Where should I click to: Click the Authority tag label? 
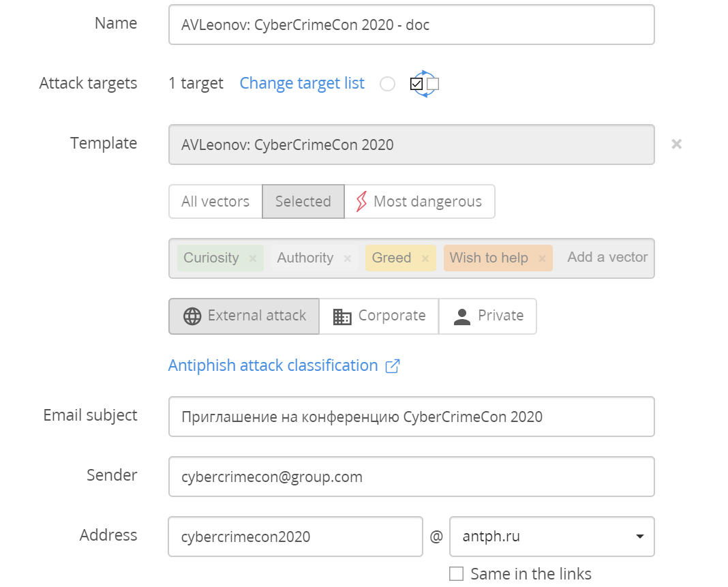click(x=305, y=258)
